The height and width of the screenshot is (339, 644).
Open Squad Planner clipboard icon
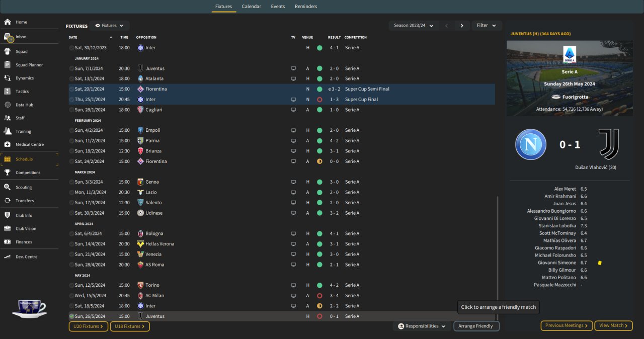point(8,65)
